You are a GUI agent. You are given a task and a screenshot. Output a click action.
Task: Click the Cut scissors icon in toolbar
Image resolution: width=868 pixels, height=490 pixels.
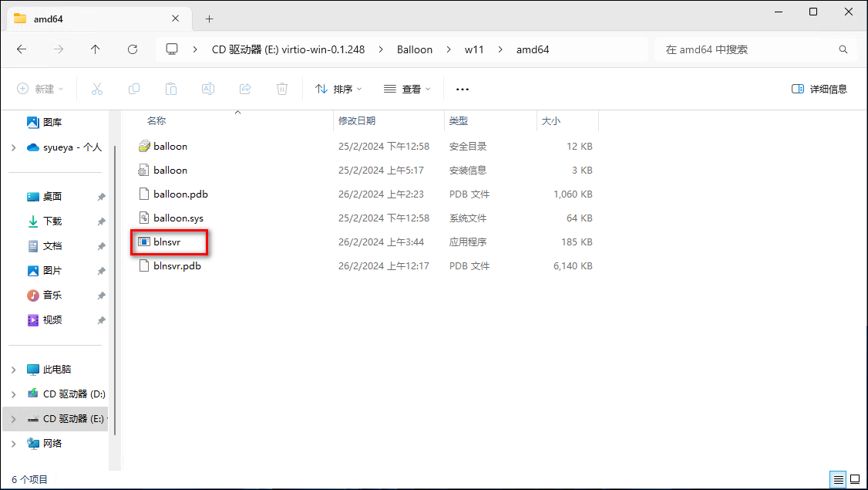(97, 89)
